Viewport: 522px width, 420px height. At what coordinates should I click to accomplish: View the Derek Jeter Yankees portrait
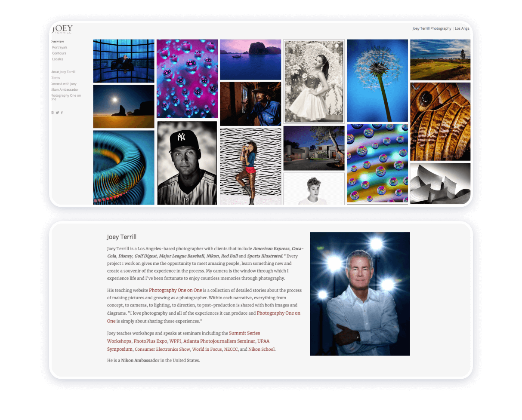[187, 162]
